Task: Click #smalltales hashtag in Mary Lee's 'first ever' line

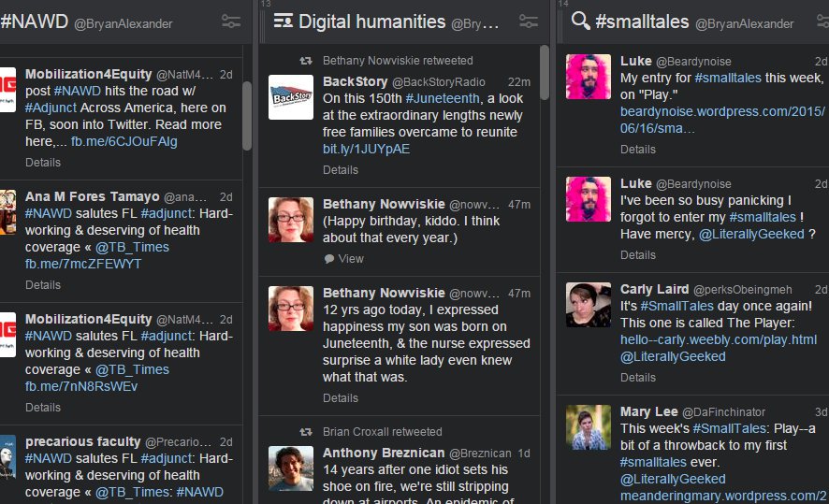Action: pos(653,462)
